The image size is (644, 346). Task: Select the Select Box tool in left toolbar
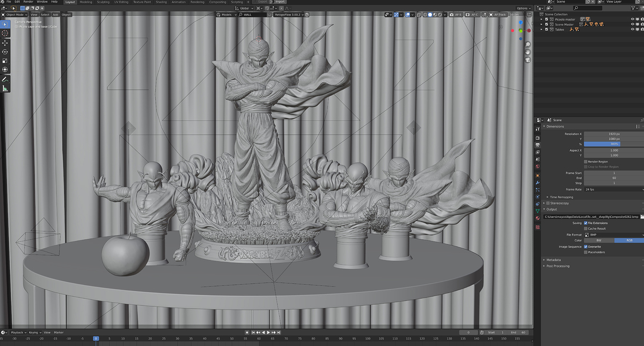click(5, 24)
